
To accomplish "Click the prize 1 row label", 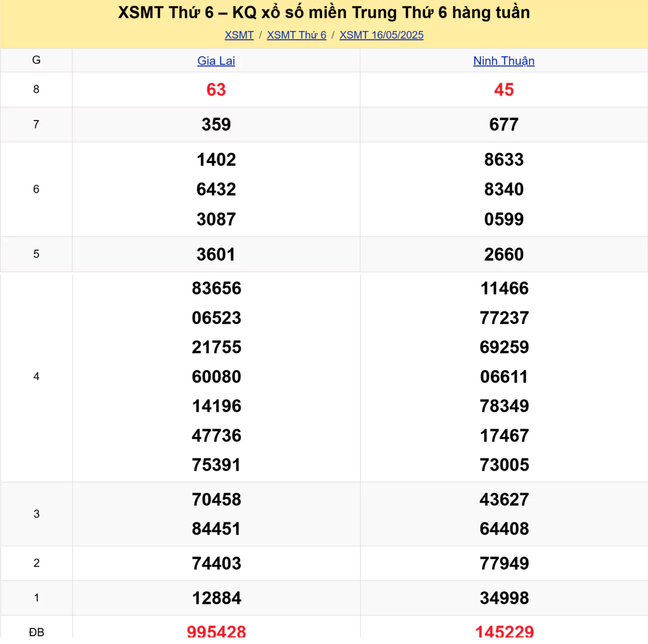I will [x=36, y=598].
